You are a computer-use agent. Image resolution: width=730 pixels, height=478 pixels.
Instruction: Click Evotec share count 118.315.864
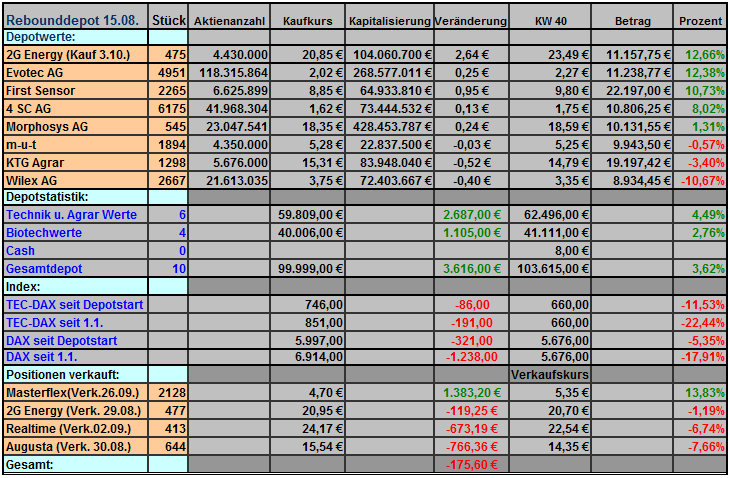point(229,73)
